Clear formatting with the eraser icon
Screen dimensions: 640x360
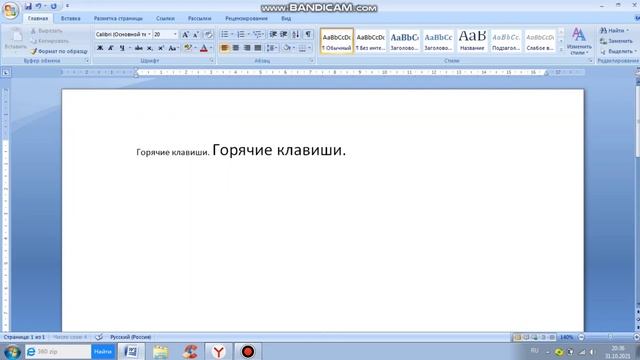click(x=208, y=35)
